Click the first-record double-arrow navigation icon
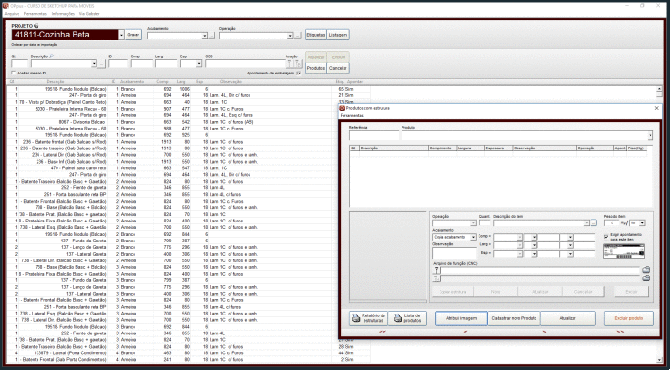 point(382,332)
